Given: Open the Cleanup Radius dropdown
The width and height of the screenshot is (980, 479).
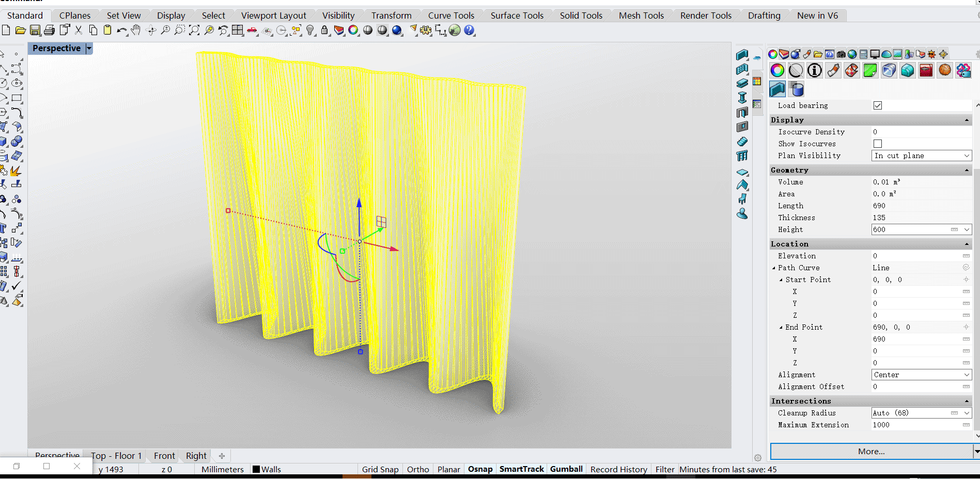Looking at the screenshot, I should pyautogui.click(x=967, y=413).
